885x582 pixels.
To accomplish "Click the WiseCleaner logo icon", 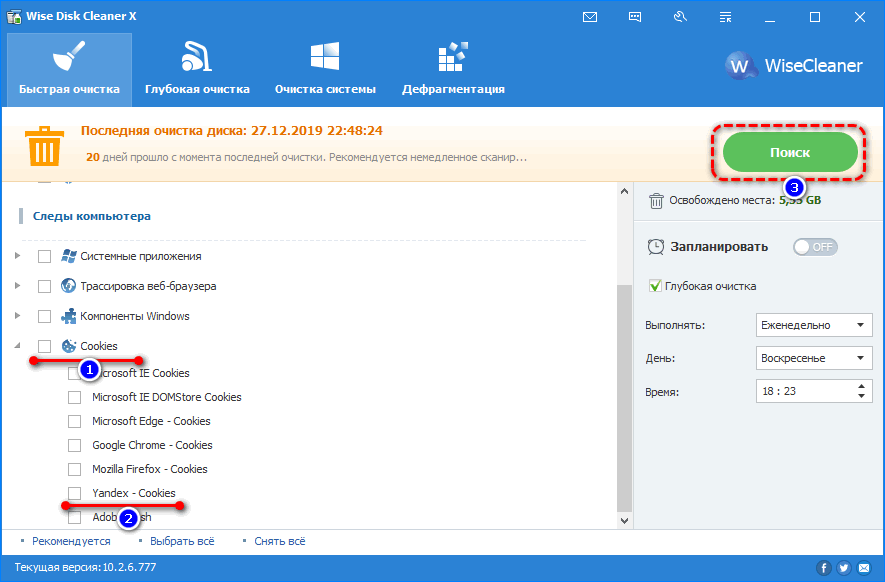I will click(741, 66).
